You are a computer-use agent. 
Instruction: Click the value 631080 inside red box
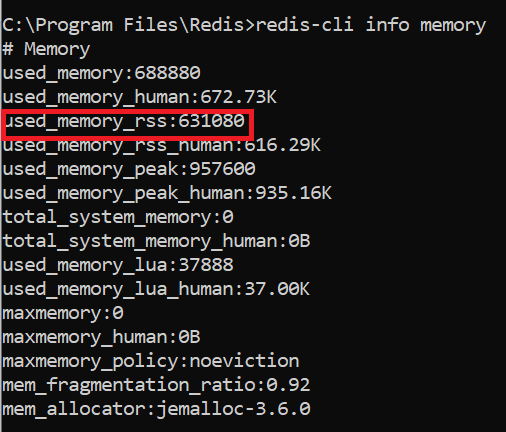(211, 121)
